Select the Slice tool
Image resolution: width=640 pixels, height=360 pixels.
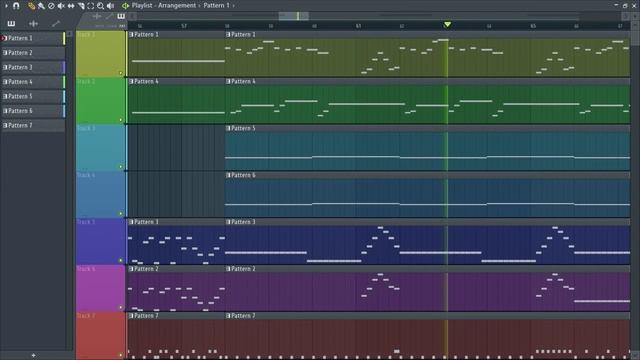coord(81,6)
